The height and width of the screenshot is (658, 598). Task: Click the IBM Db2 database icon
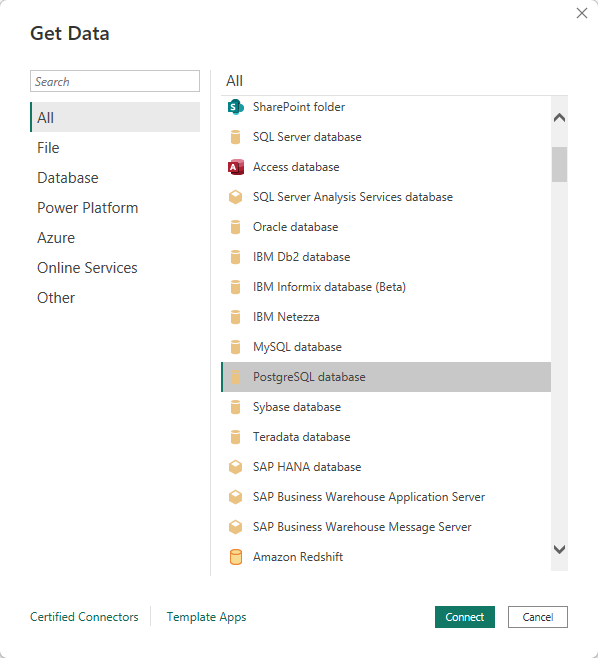click(235, 257)
